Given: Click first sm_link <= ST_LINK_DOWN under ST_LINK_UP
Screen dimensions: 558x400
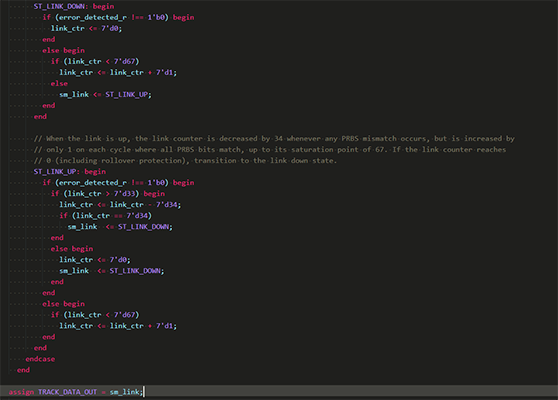Looking at the screenshot, I should point(120,227).
